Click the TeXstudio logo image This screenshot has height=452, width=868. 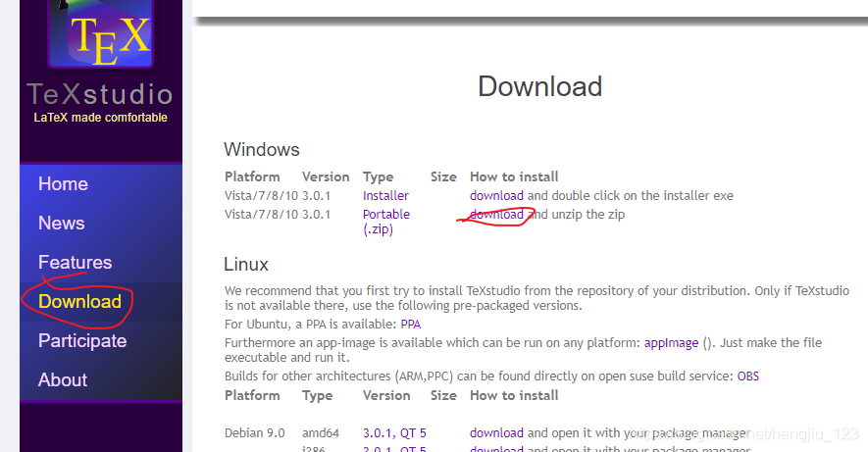[x=101, y=33]
